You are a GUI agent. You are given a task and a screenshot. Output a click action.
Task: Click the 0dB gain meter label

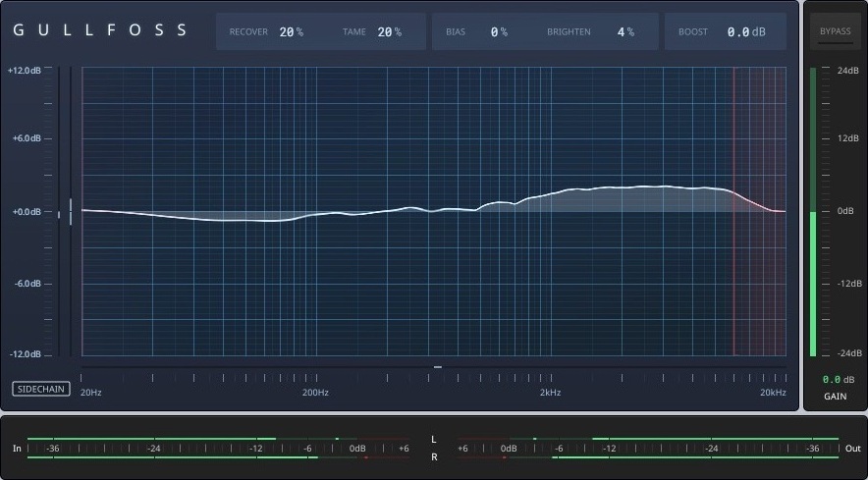point(845,211)
